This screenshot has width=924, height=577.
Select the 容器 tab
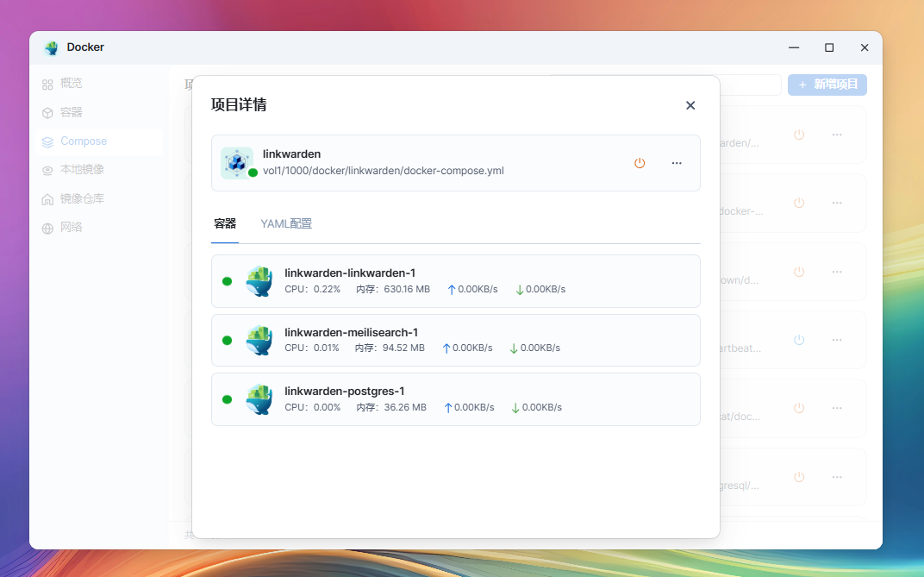(224, 224)
